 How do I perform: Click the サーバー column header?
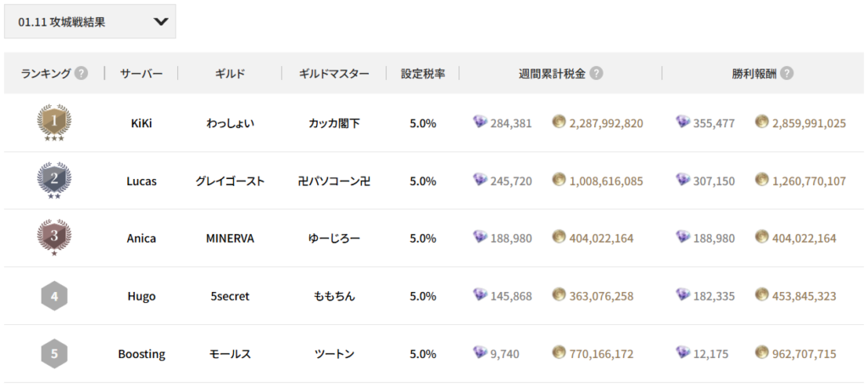142,73
